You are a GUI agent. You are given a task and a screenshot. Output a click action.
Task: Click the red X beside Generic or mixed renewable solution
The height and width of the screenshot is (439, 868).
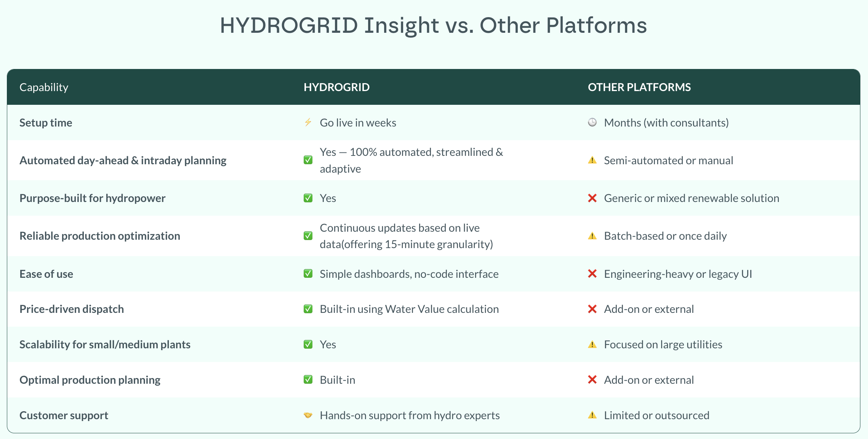tap(592, 198)
